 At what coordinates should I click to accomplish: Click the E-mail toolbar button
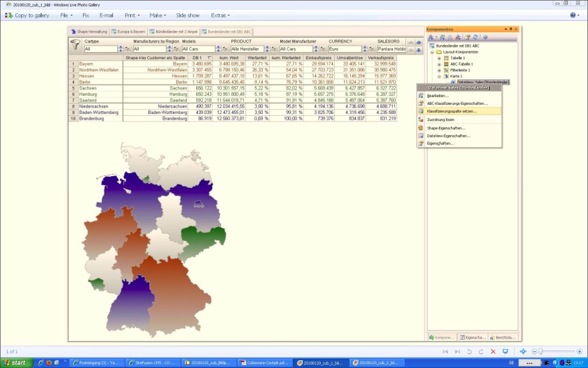[106, 15]
